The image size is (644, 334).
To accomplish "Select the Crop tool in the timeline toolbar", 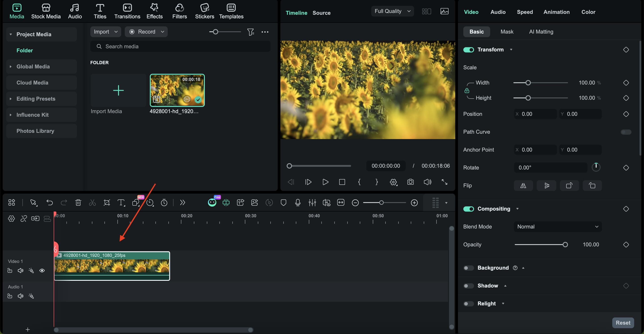I will pyautogui.click(x=107, y=203).
